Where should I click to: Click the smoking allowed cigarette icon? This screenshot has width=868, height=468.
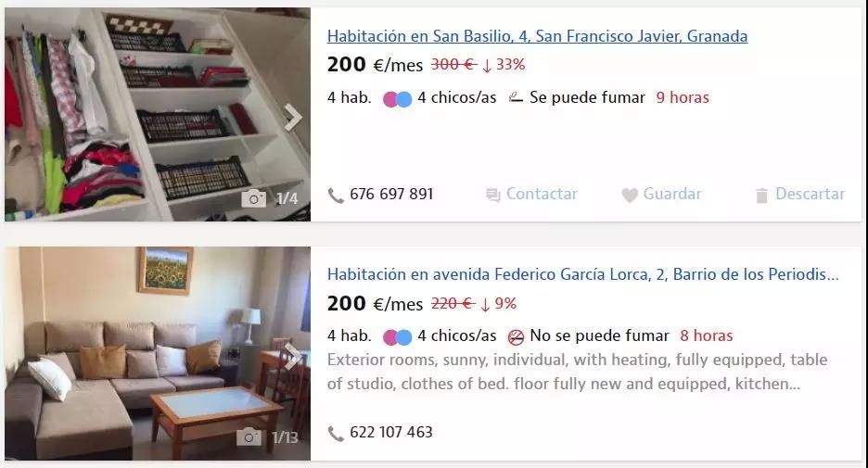(516, 98)
